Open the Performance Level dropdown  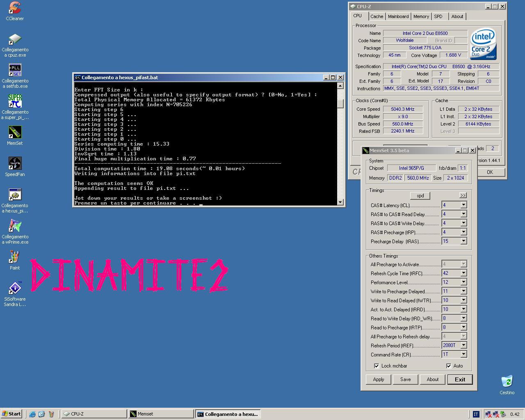point(463,282)
